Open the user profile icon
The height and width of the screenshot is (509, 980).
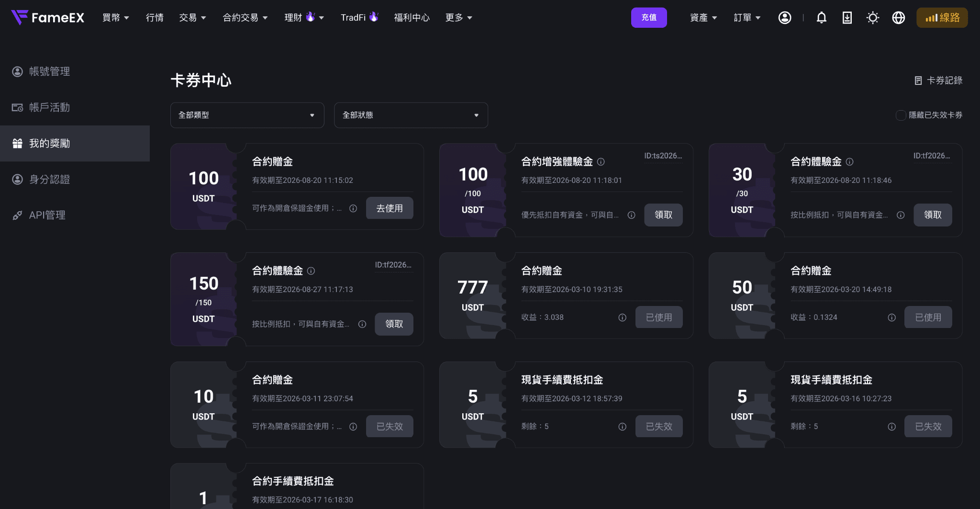[785, 18]
